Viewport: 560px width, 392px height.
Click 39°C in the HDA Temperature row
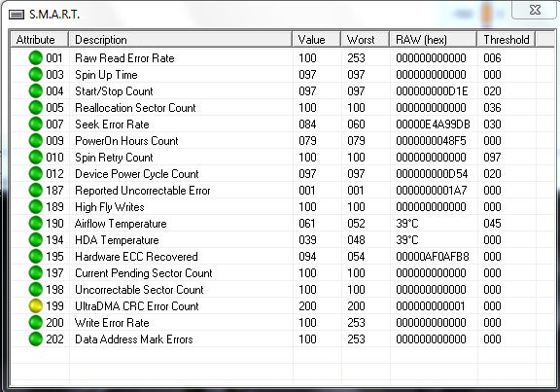pos(406,240)
